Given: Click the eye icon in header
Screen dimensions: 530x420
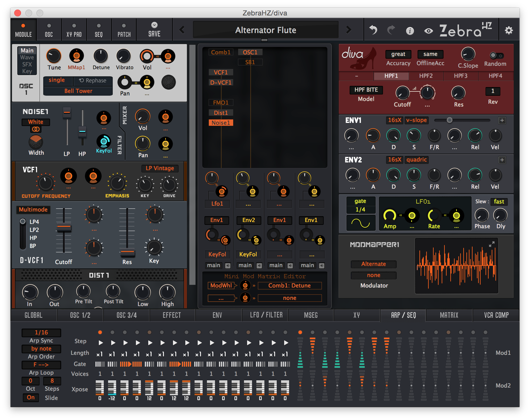Looking at the screenshot, I should [428, 31].
